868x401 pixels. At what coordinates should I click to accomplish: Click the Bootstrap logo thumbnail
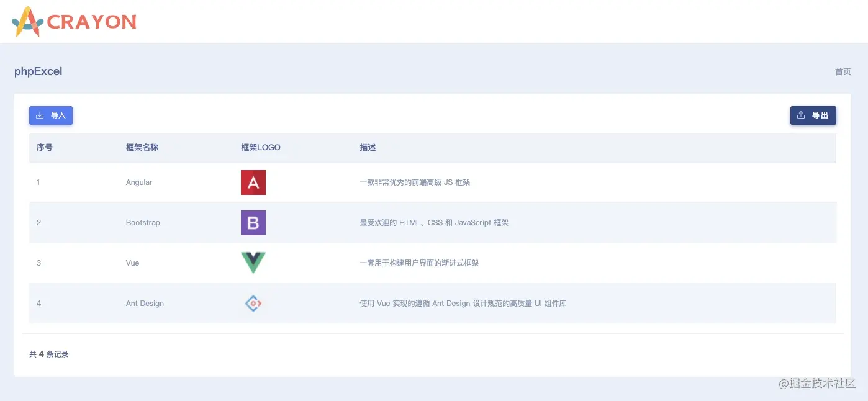click(253, 223)
